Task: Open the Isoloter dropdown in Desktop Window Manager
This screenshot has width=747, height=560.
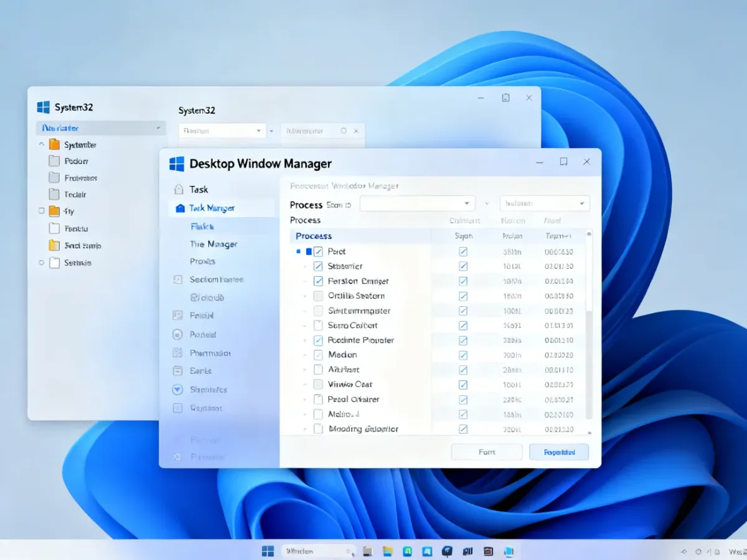Action: pos(545,203)
